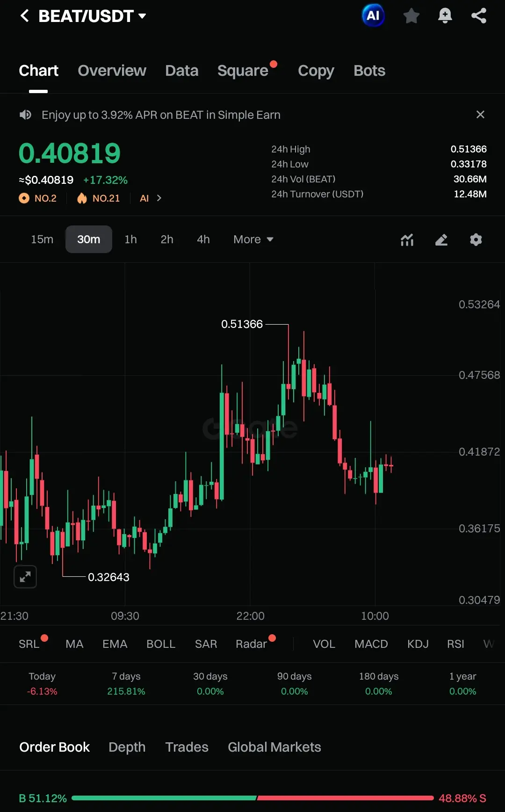The height and width of the screenshot is (812, 505).
Task: Toggle the SRL indicator
Action: (29, 644)
